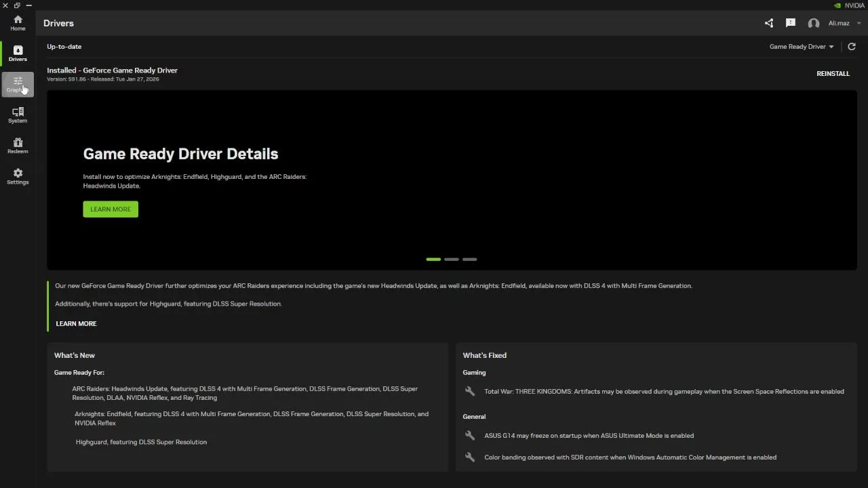Click wrench icon beside ASUS G14 fix

pos(469,435)
